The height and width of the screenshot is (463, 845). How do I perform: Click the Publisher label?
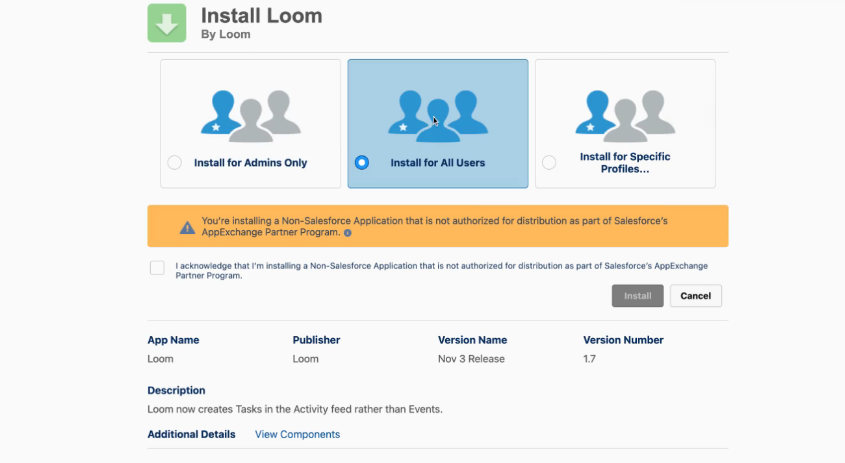[316, 340]
